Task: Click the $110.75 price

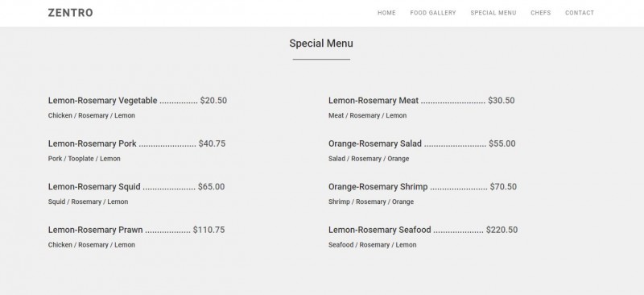Action: coord(208,230)
